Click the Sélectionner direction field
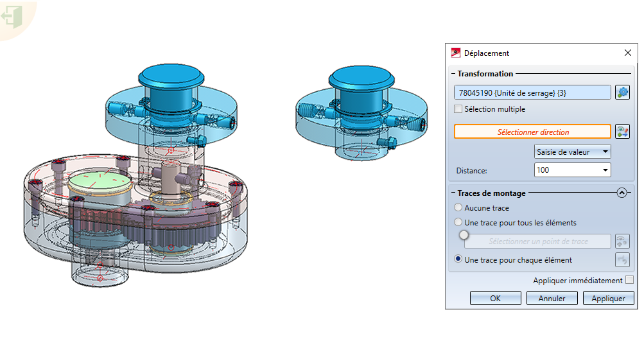The height and width of the screenshot is (341, 644). pos(532,132)
